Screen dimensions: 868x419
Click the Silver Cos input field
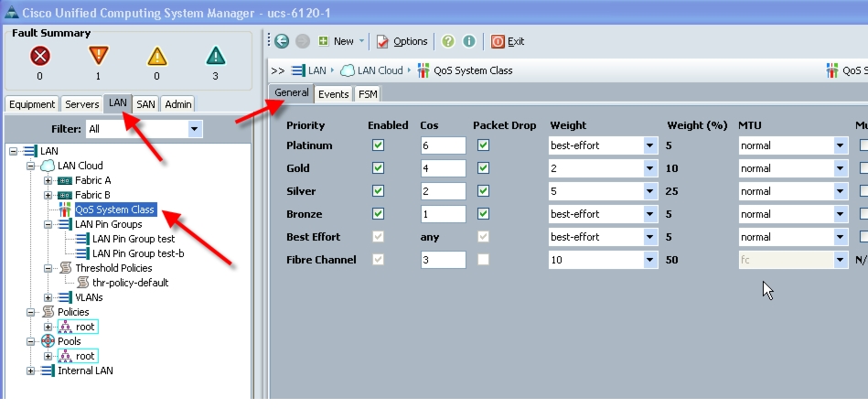pos(443,191)
